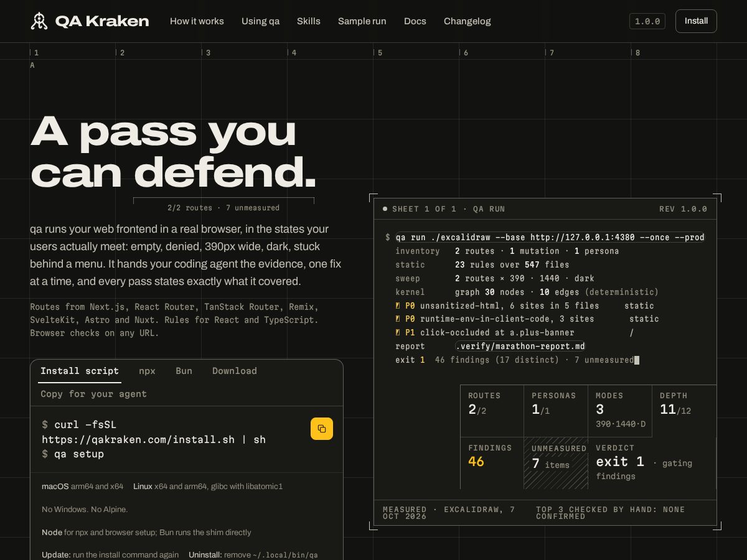Image resolution: width=747 pixels, height=560 pixels.
Task: Switch to the Download tab
Action: 235,371
